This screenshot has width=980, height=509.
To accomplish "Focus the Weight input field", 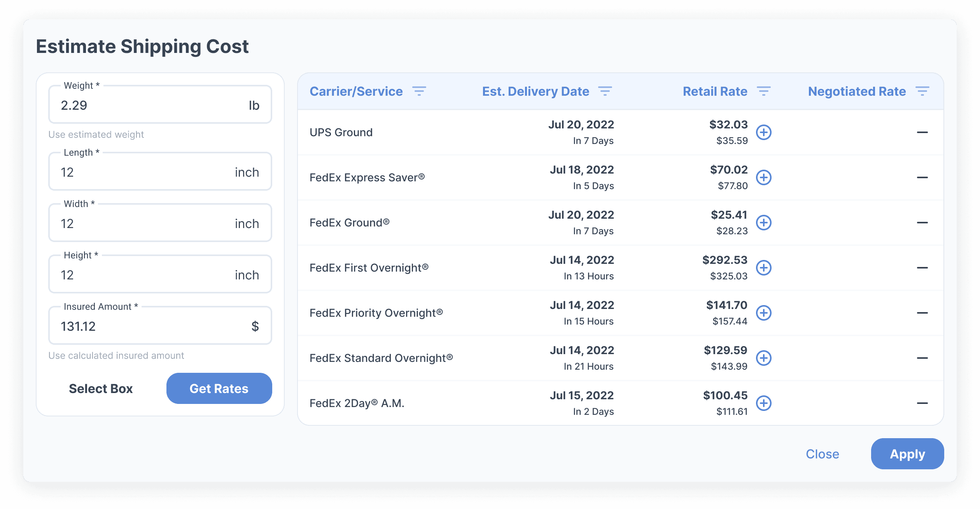I will tap(152, 105).
